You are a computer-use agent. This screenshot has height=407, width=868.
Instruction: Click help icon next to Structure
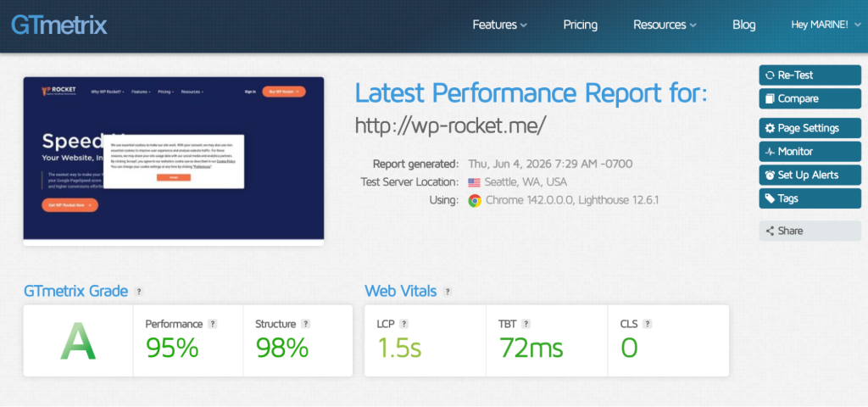(305, 324)
